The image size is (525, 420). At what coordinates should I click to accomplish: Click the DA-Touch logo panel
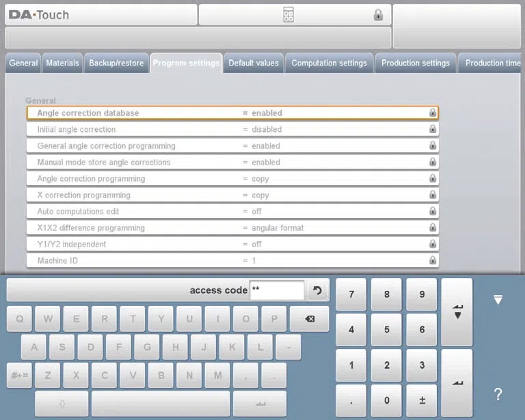click(100, 15)
